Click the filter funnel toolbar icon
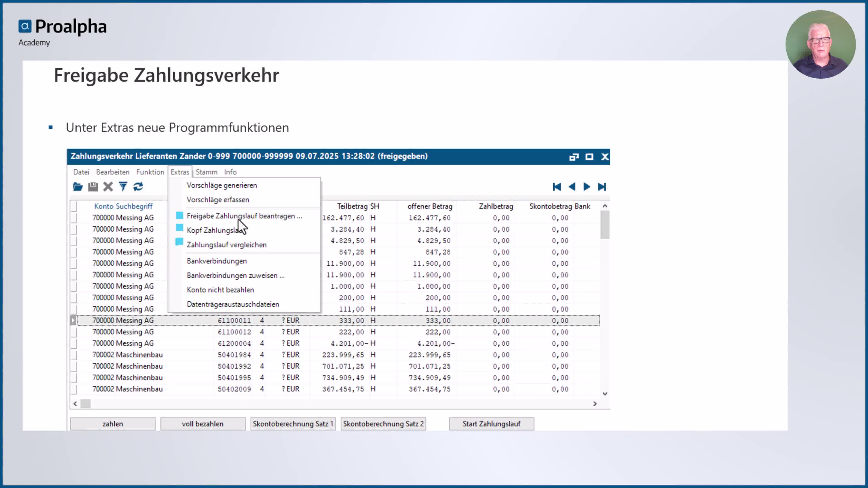 (123, 187)
